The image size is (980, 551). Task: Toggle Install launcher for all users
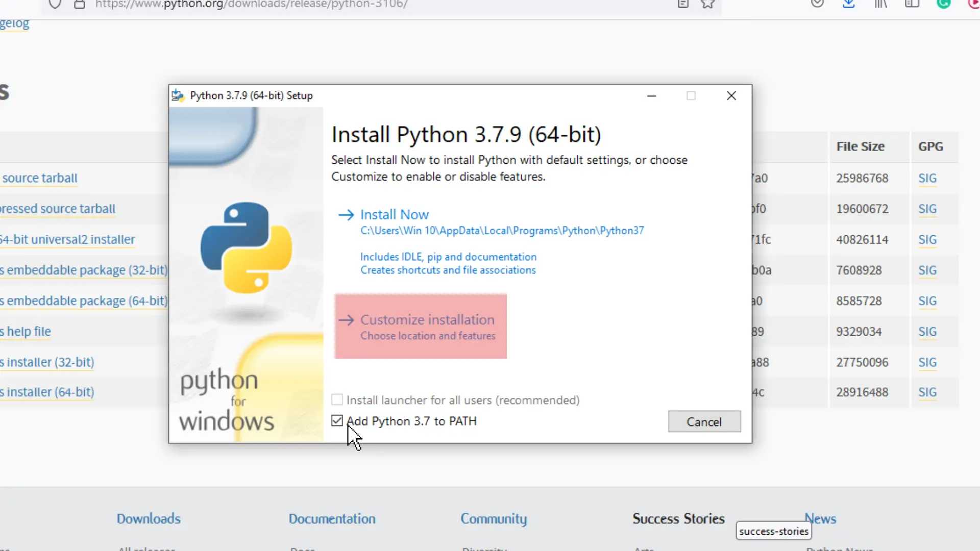(x=336, y=399)
